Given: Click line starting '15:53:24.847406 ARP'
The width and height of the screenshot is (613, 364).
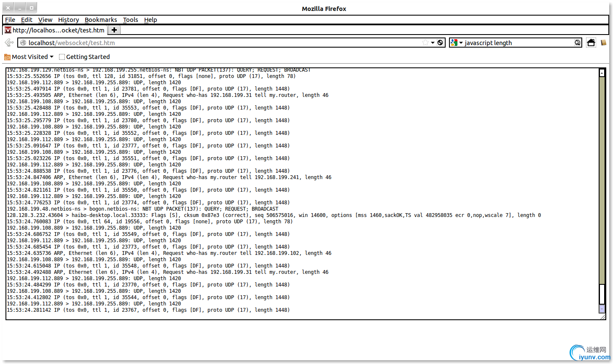Looking at the screenshot, I should click(x=169, y=177).
